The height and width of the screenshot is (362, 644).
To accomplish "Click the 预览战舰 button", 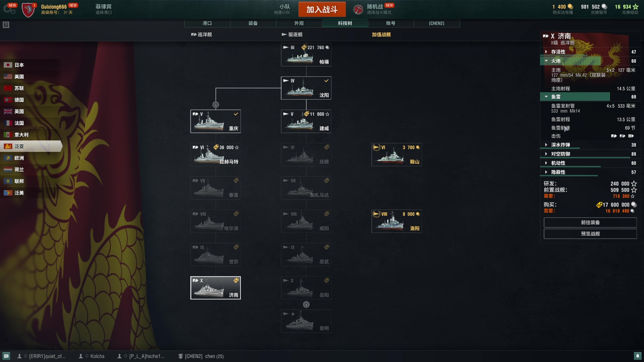I will pyautogui.click(x=590, y=234).
